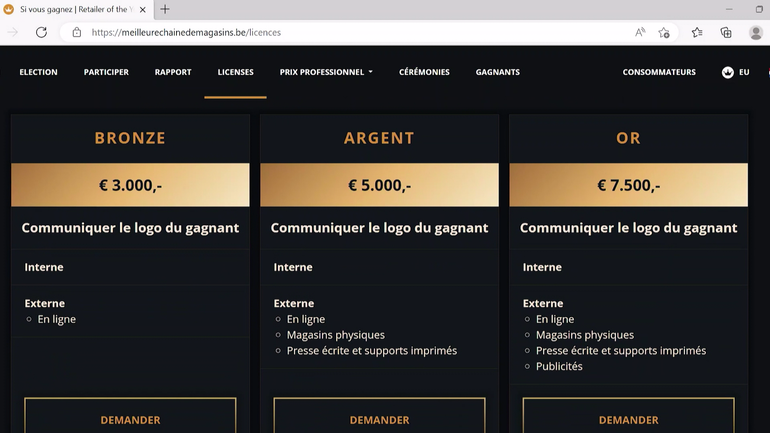This screenshot has width=770, height=433.
Task: Go to the GAGNANTS page
Action: tap(497, 72)
